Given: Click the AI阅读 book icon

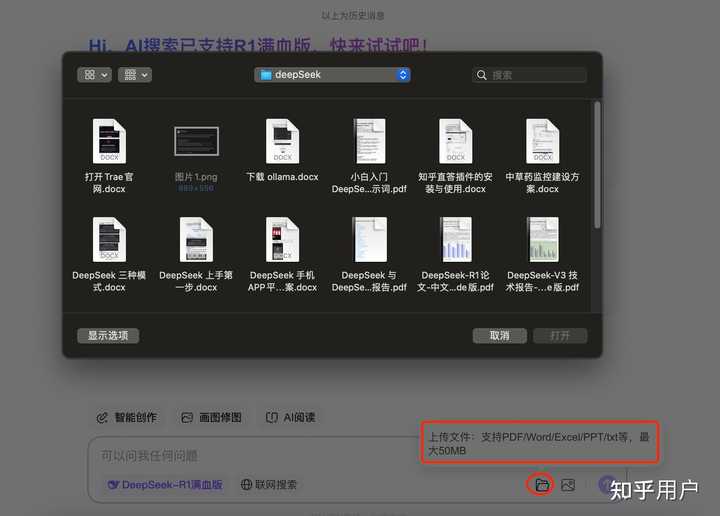Looking at the screenshot, I should tap(272, 418).
